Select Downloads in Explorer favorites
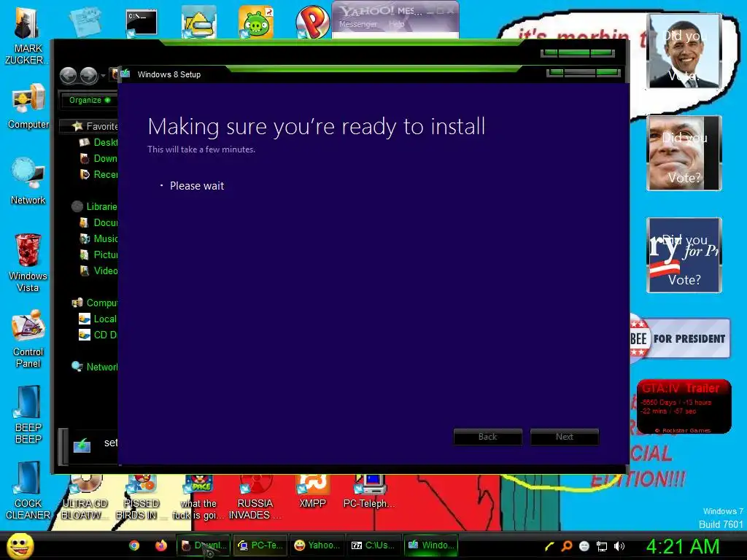747x560 pixels. [98, 158]
